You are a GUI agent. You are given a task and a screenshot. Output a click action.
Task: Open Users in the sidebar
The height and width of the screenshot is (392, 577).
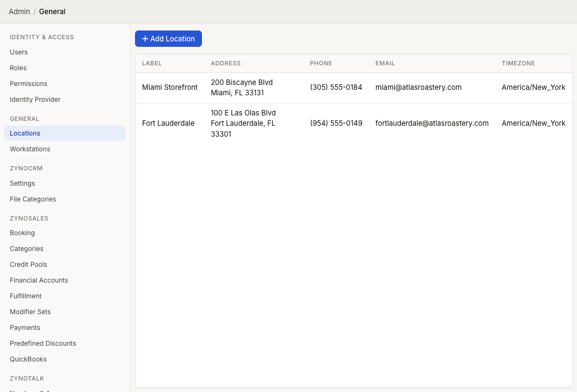click(x=65, y=52)
